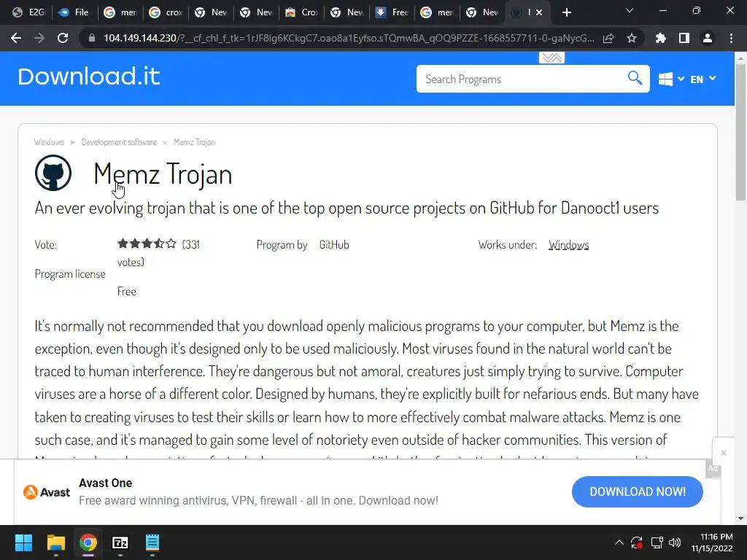This screenshot has height=560, width=747.
Task: Reload the current page
Action: point(63,38)
